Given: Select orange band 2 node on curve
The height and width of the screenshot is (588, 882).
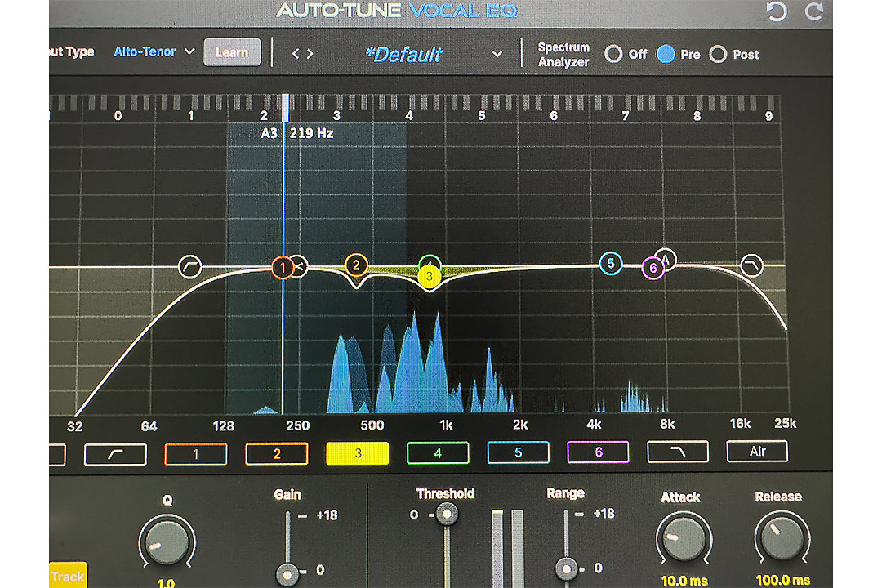Looking at the screenshot, I should coord(356,265).
